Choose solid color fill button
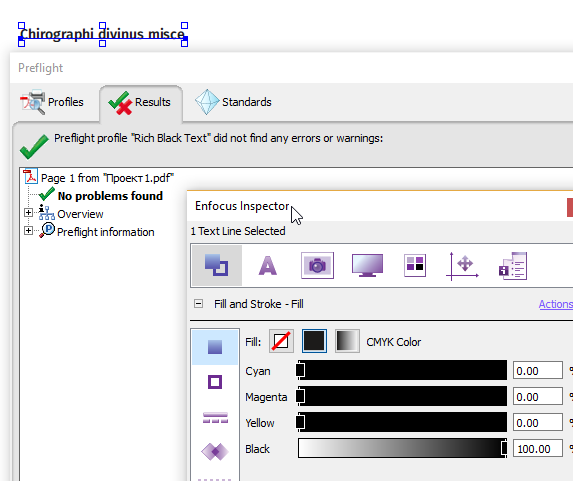 tap(314, 341)
